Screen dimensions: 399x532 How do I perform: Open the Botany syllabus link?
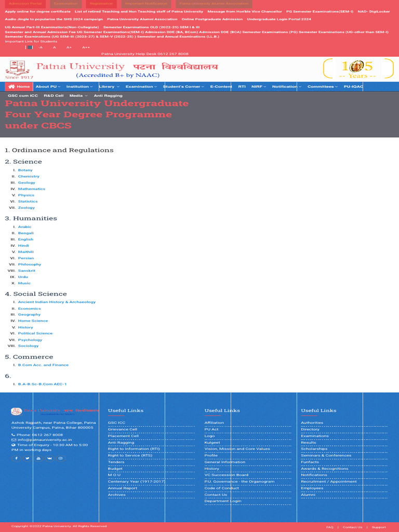25,170
